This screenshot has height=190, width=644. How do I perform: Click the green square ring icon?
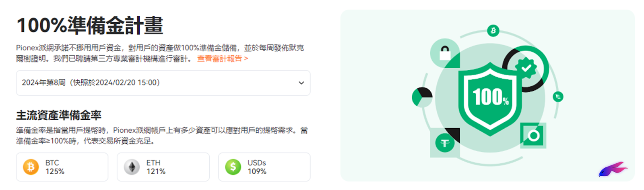click(x=533, y=136)
